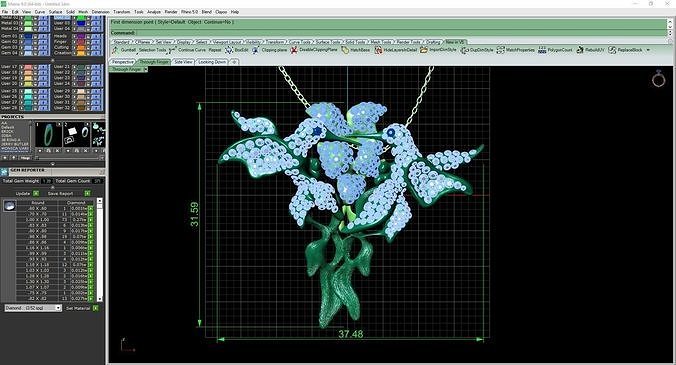
Task: Switch to the Looking Down viewport tab
Action: point(212,62)
